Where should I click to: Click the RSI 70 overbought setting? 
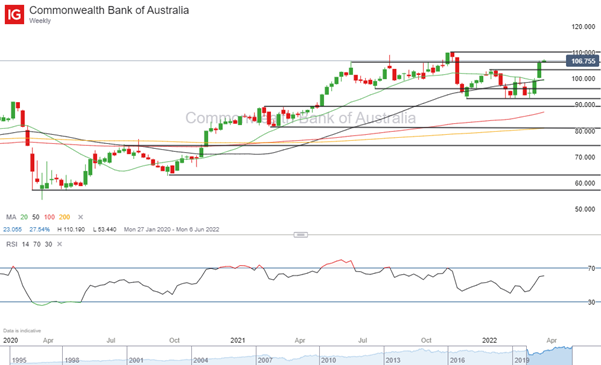click(37, 244)
